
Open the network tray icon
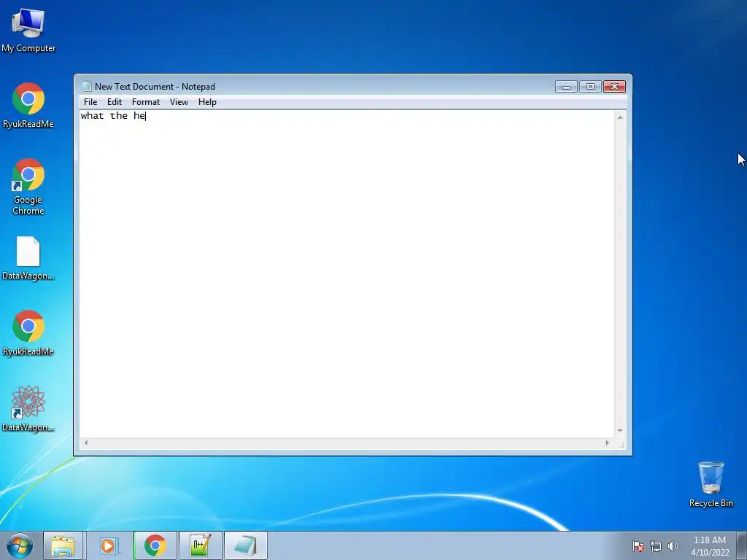click(656, 546)
